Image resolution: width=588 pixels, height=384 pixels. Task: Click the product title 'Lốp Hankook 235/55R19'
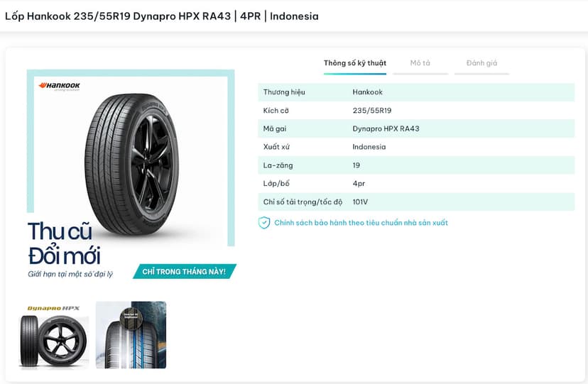pyautogui.click(x=162, y=16)
